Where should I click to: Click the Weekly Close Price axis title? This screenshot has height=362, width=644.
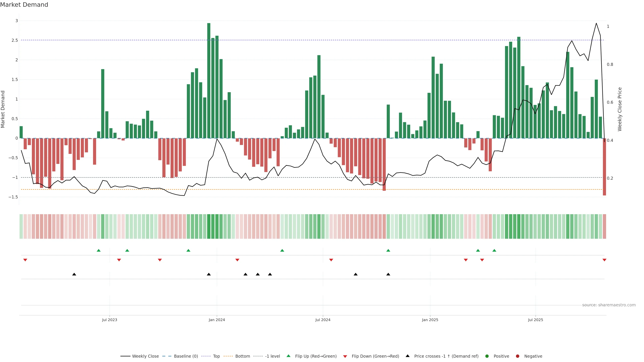coord(620,109)
